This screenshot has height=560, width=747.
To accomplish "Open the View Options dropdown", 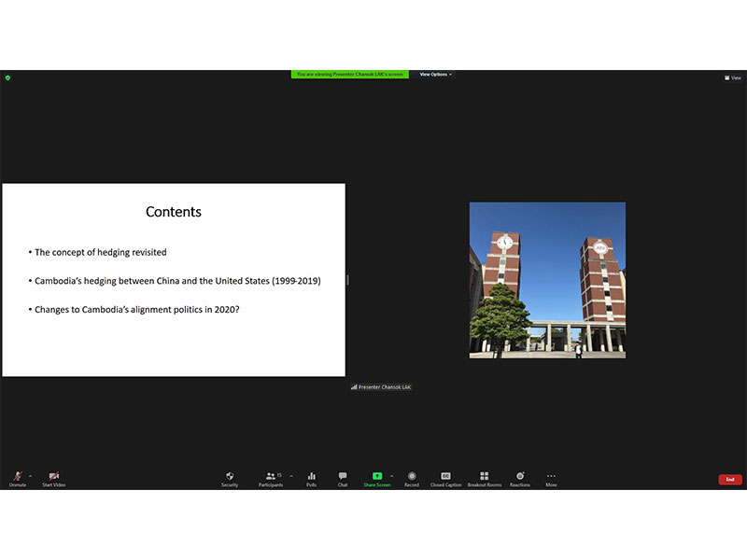I will click(435, 74).
